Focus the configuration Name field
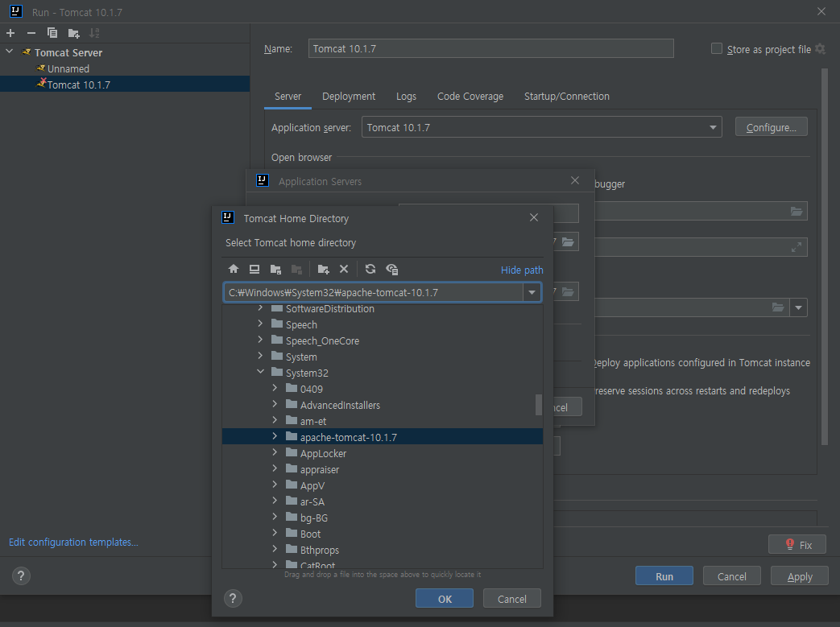840x627 pixels. tap(490, 49)
